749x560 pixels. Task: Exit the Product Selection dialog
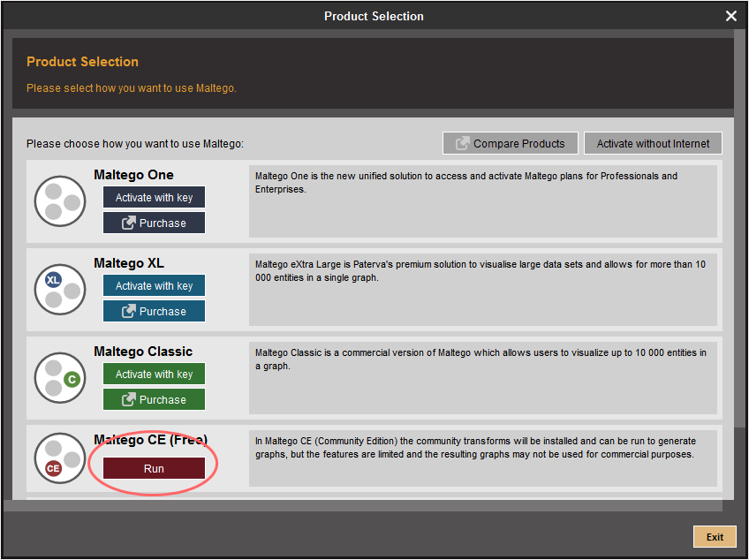click(715, 537)
